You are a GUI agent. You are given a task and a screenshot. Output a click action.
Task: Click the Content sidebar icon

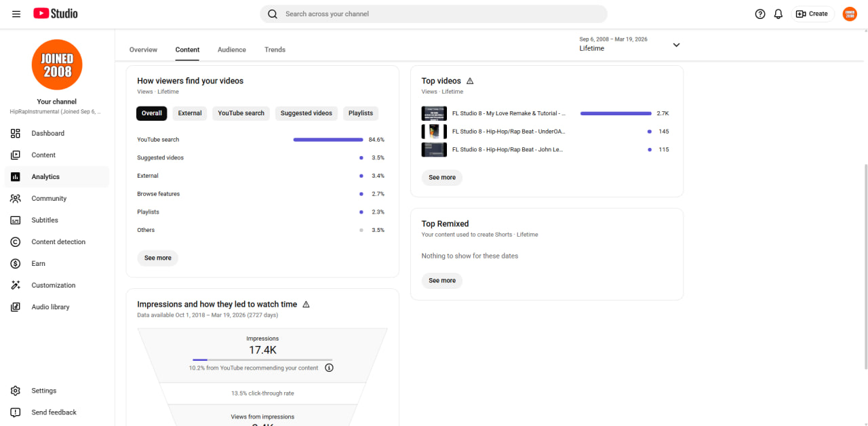click(16, 155)
